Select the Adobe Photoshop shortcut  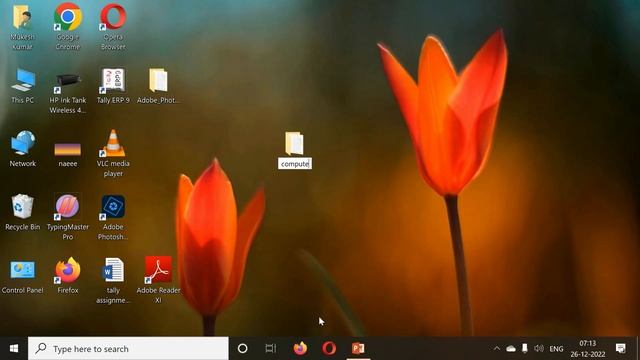pyautogui.click(x=113, y=208)
